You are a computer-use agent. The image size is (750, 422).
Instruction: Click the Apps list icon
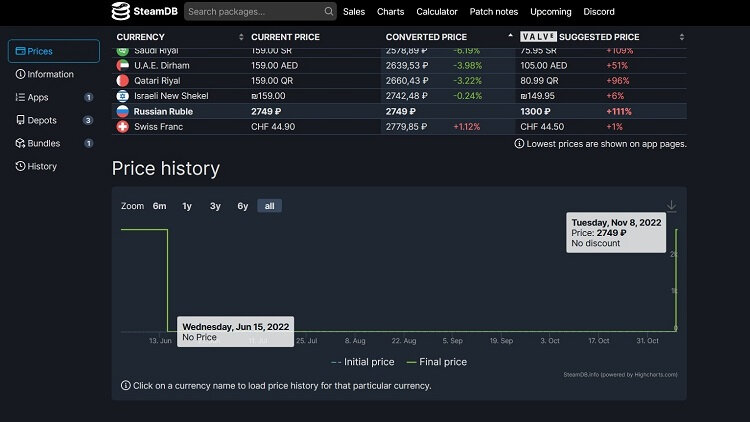[20, 97]
